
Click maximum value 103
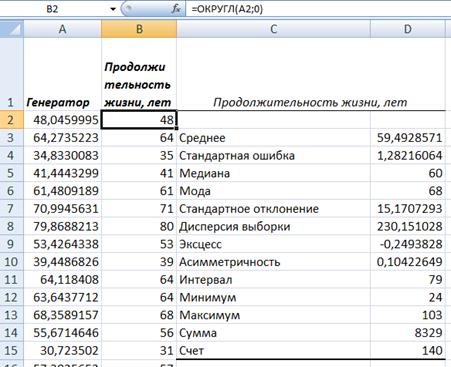pos(408,315)
